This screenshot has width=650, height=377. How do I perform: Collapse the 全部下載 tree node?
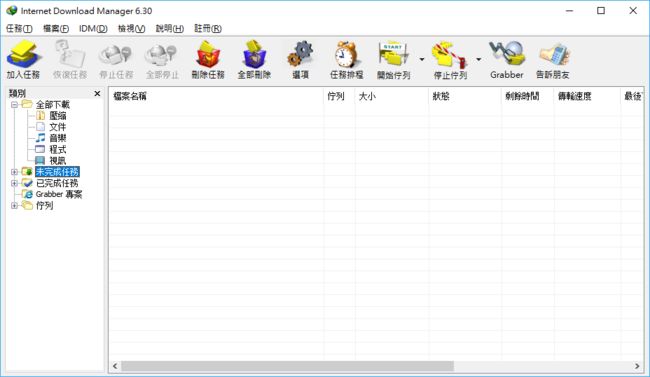pyautogui.click(x=15, y=105)
